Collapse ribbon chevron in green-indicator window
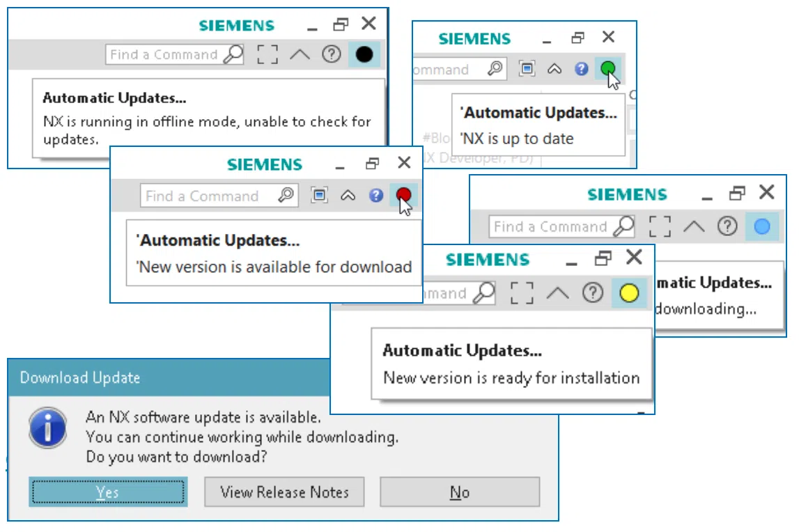799x532 pixels. click(554, 69)
